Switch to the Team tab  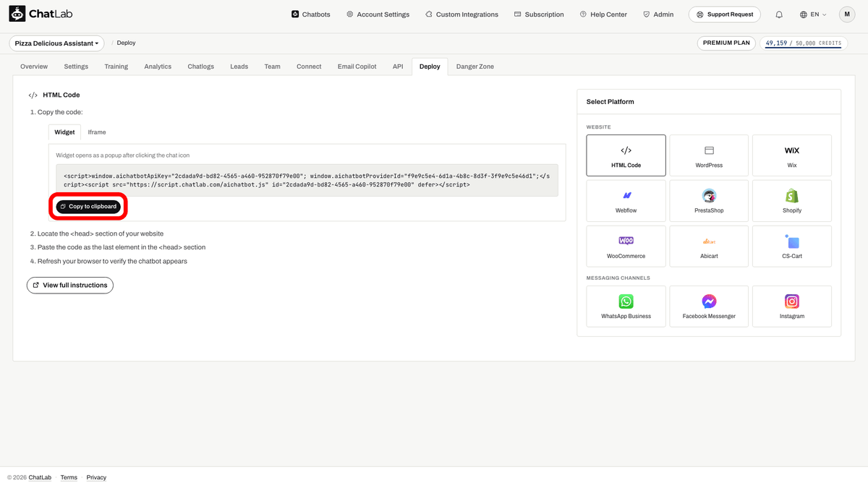coord(272,67)
